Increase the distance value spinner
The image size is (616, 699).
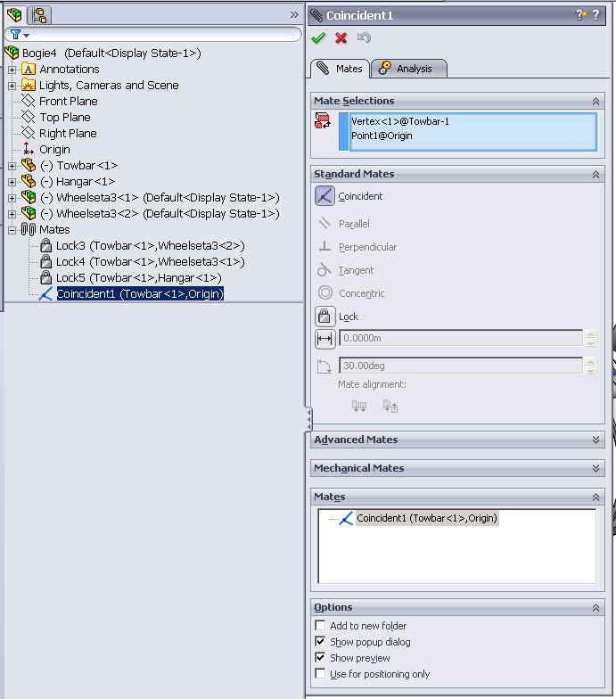click(590, 333)
